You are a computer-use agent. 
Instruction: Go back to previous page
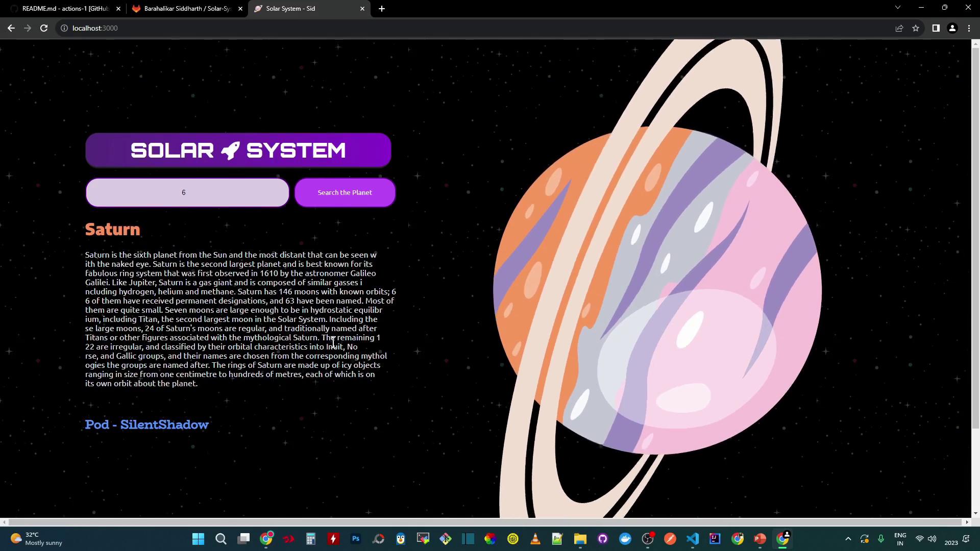point(11,28)
